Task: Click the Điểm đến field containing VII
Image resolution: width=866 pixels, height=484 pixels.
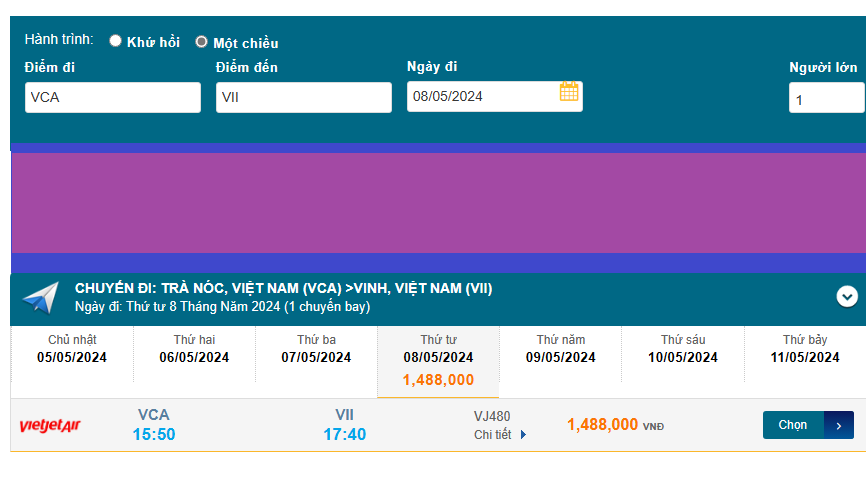Action: click(x=304, y=97)
